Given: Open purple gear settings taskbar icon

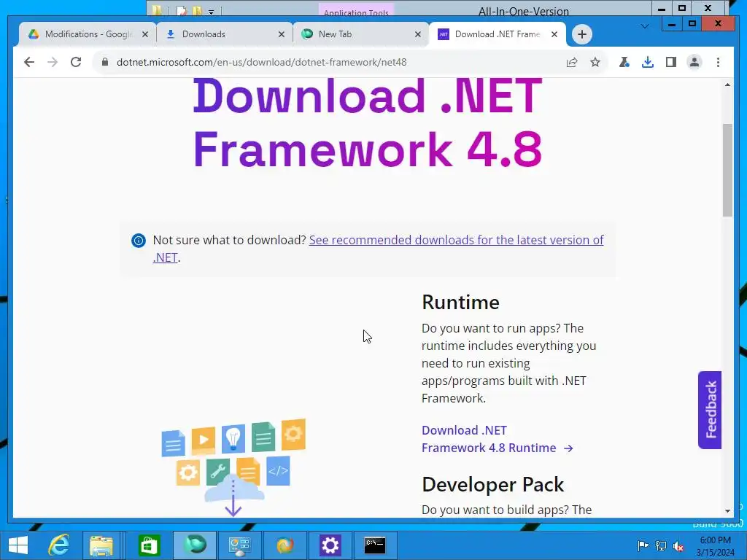Looking at the screenshot, I should 330,545.
